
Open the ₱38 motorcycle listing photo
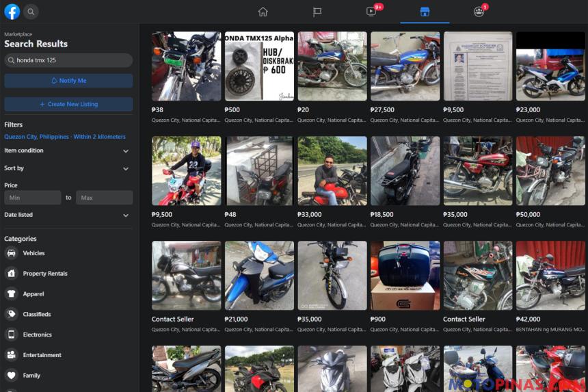[x=187, y=66]
